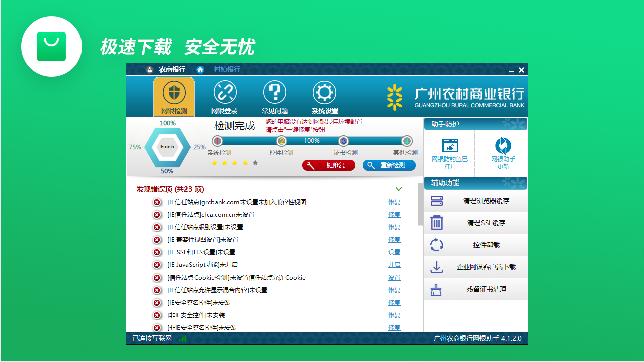Click the 企业网银客户端下载 download icon

437,267
